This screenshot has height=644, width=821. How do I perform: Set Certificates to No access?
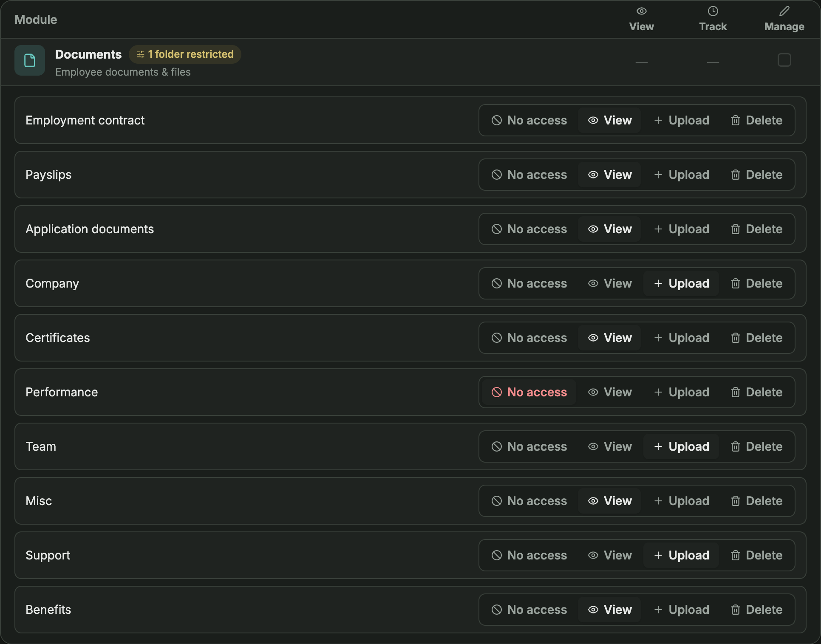(x=529, y=338)
